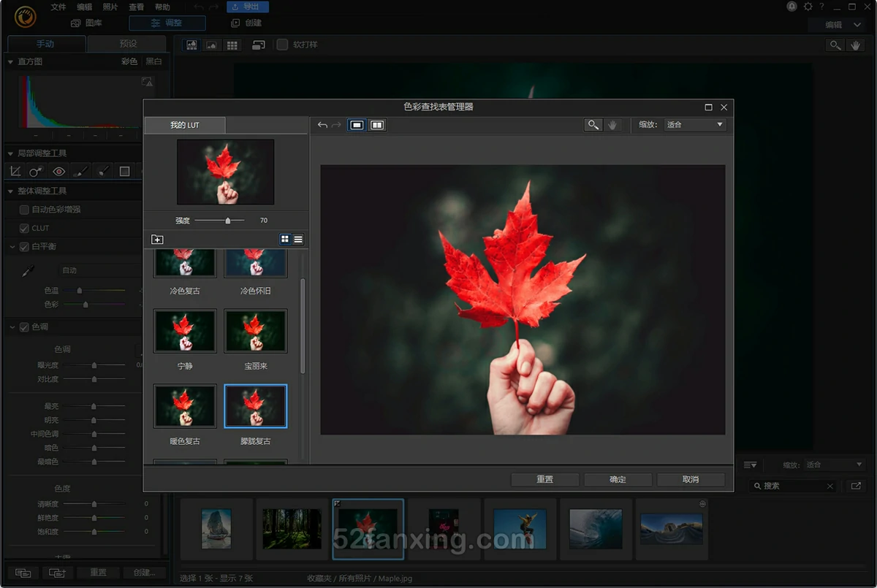Collapse global adjustment tools section
877x588 pixels.
click(10, 191)
